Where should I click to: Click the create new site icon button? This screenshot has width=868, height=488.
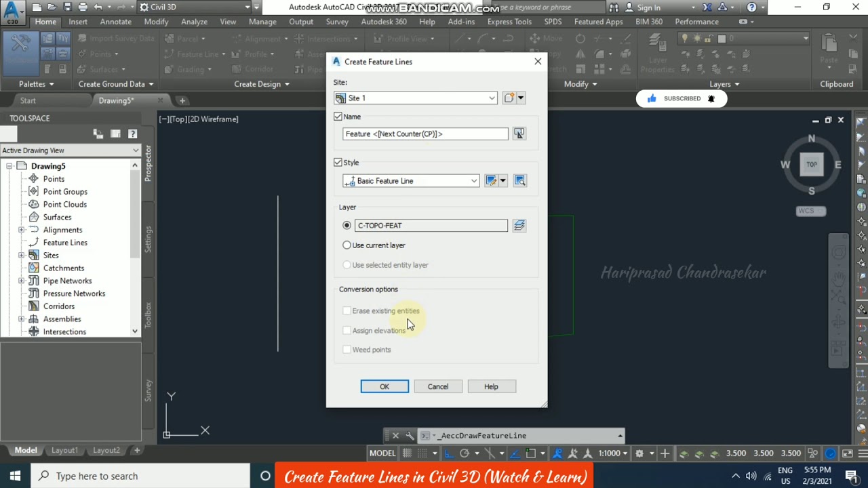509,98
